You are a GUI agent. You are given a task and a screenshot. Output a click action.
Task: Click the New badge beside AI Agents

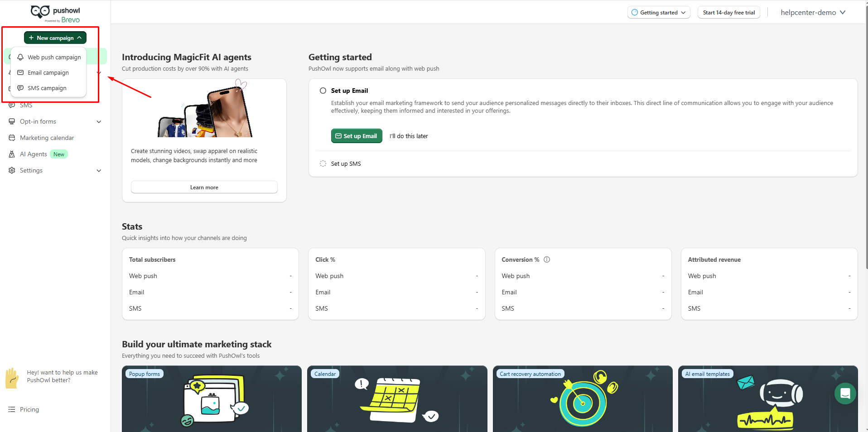coord(59,154)
